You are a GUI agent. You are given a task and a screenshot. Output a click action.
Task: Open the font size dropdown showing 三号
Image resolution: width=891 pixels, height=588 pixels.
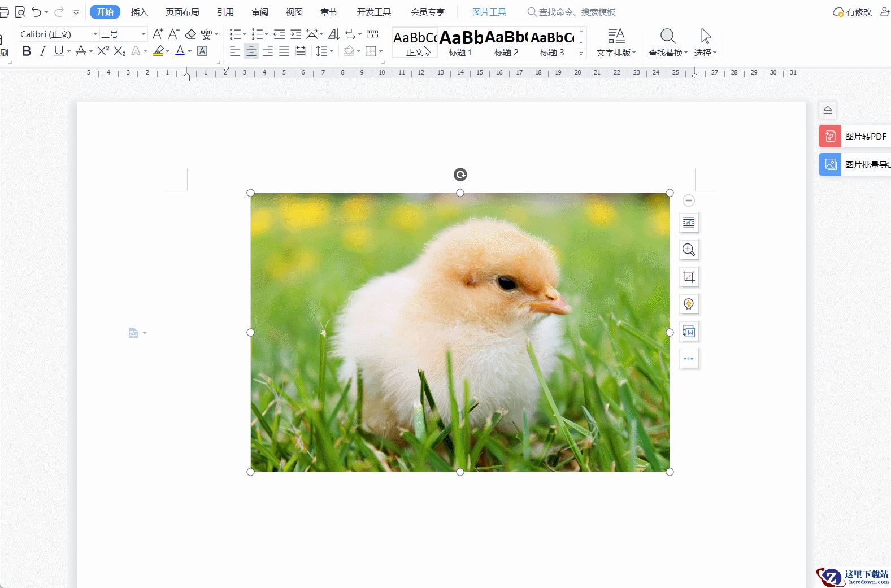143,34
